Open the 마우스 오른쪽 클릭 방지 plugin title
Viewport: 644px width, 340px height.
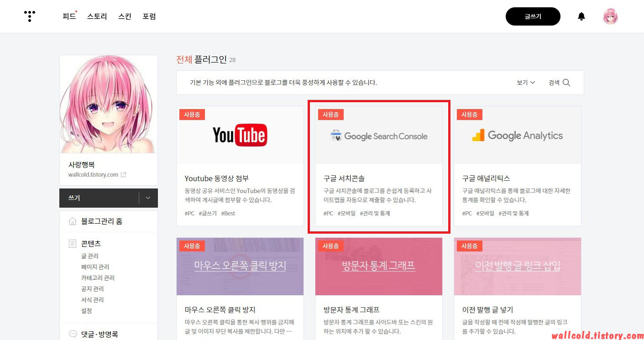pos(220,310)
